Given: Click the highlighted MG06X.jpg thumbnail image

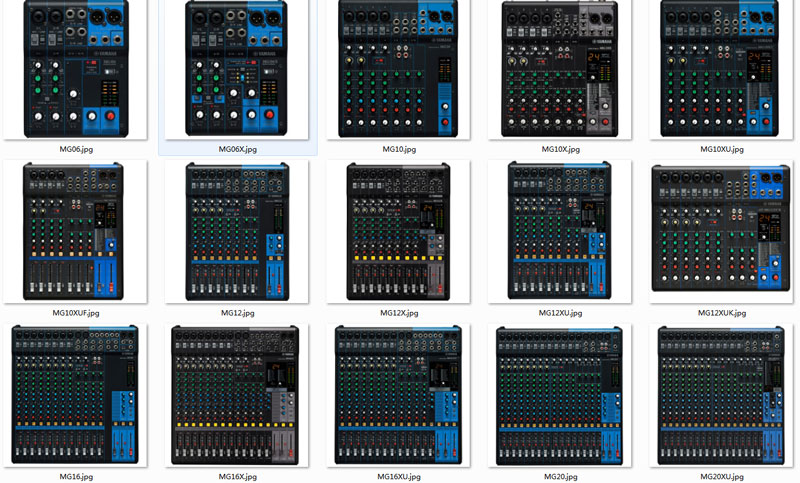Looking at the screenshot, I should (x=238, y=68).
